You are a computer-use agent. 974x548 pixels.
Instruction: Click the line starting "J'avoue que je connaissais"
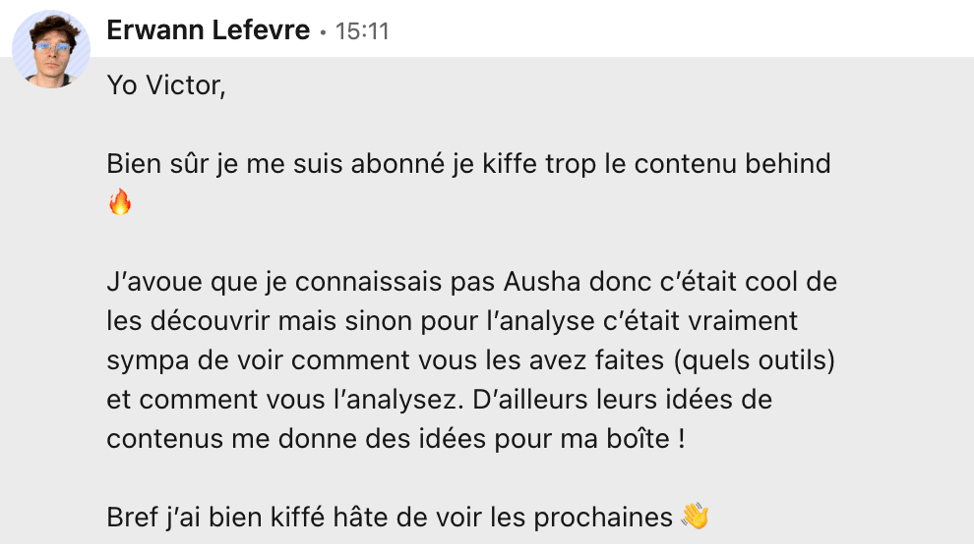point(471,282)
